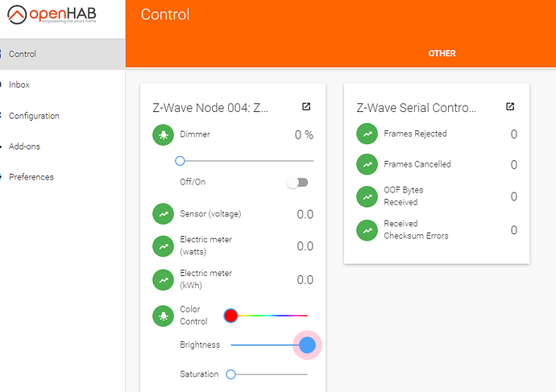Click the OOF Bytes Received icon

coord(367,196)
